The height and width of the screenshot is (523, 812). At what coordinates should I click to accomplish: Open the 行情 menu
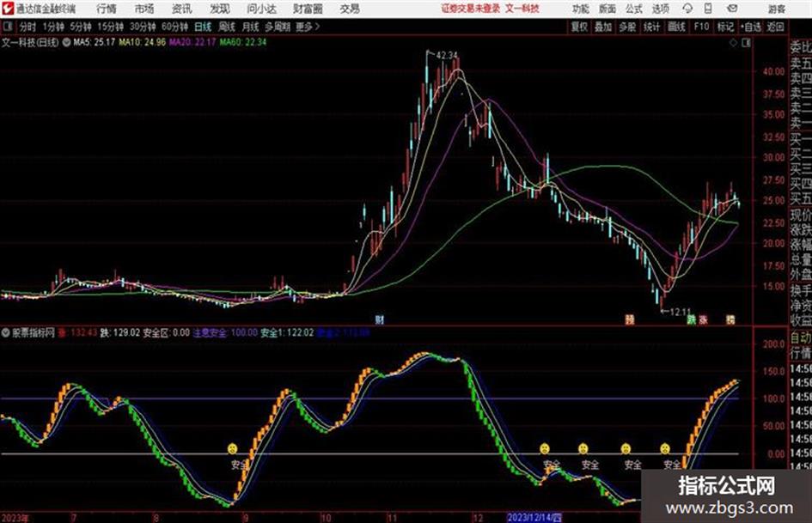coord(107,9)
